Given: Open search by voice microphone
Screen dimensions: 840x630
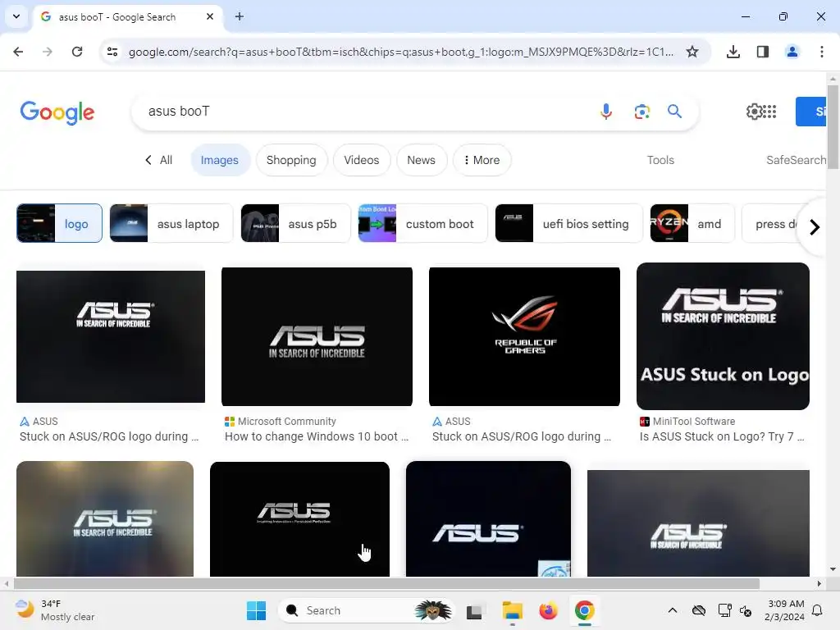Looking at the screenshot, I should coord(606,112).
